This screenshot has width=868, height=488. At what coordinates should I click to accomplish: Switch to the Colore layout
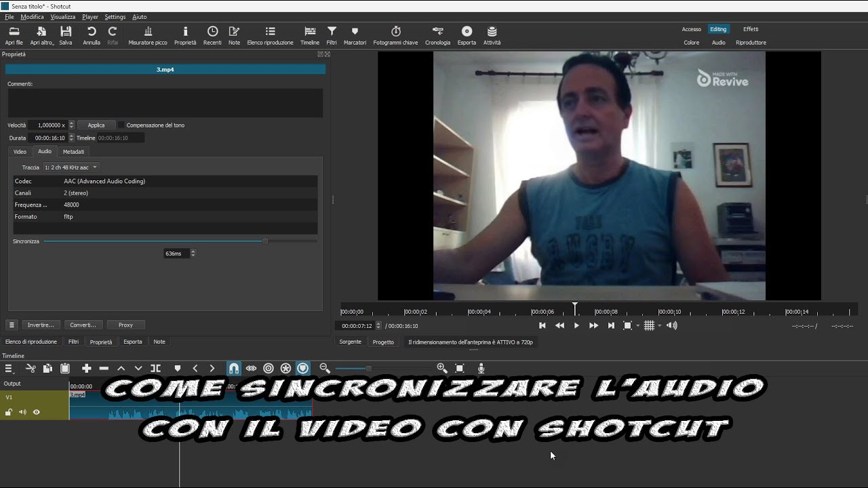click(691, 42)
